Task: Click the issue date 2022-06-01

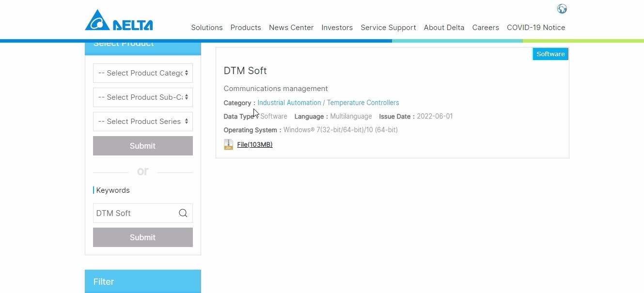Action: tap(435, 116)
